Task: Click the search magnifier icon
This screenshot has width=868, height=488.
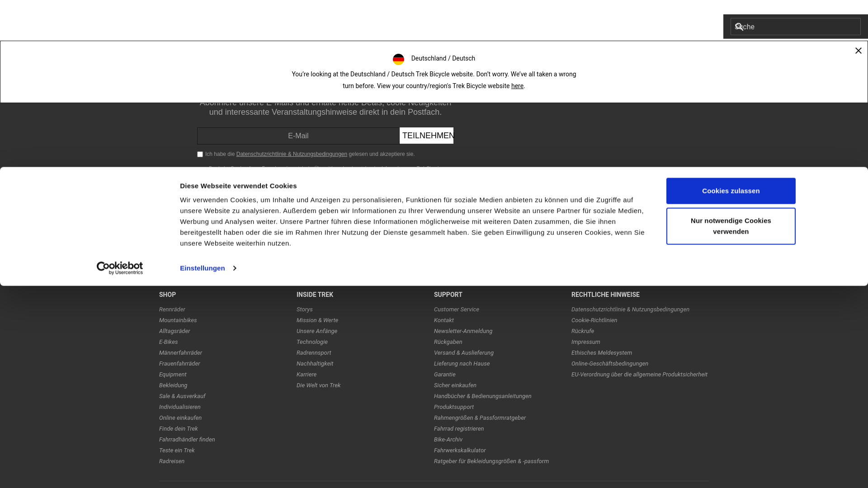Action: (739, 27)
